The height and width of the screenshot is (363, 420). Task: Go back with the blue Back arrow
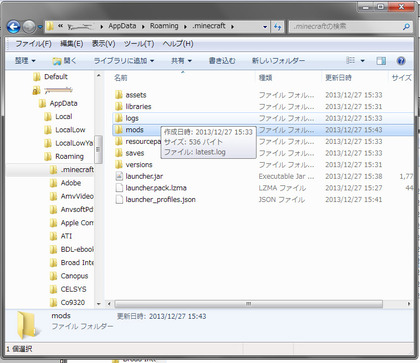pos(13,27)
